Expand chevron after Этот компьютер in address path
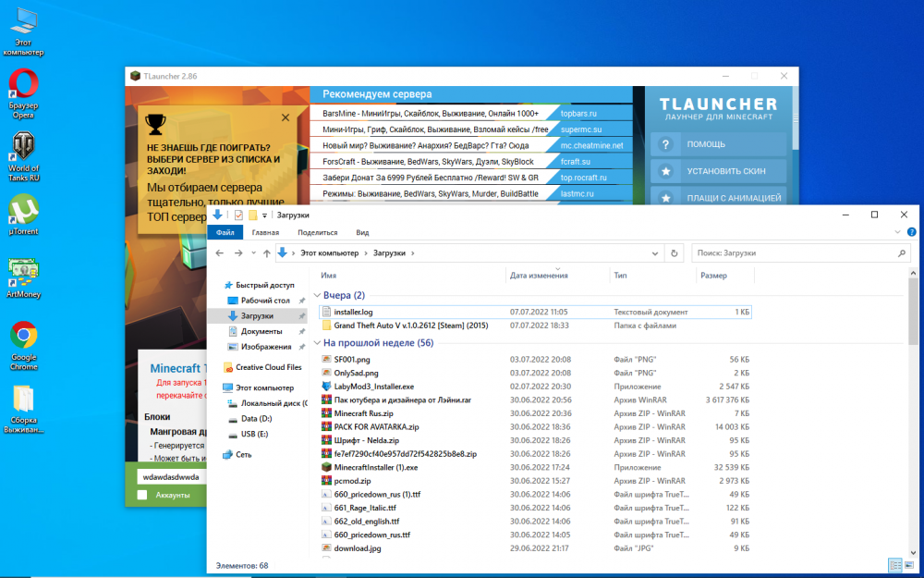The width and height of the screenshot is (924, 578). pos(365,253)
